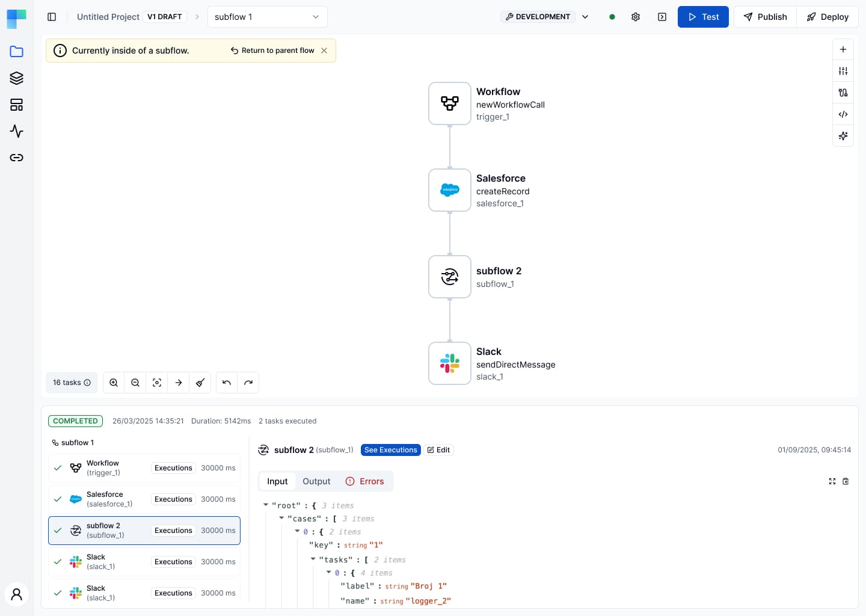Viewport: 866px width, 616px height.
Task: Open the Projects folder icon in sidebar
Action: click(x=16, y=52)
